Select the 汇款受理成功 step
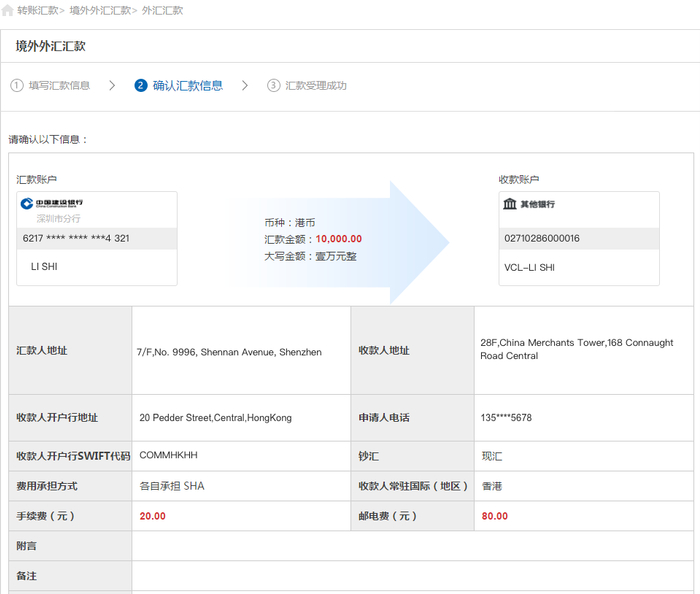Image resolution: width=700 pixels, height=594 pixels. coord(315,86)
